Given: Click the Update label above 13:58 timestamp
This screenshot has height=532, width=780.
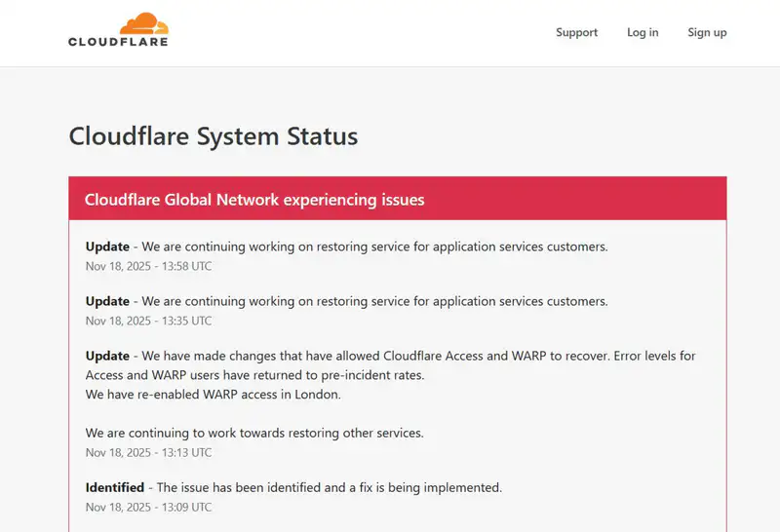Looking at the screenshot, I should coord(107,247).
